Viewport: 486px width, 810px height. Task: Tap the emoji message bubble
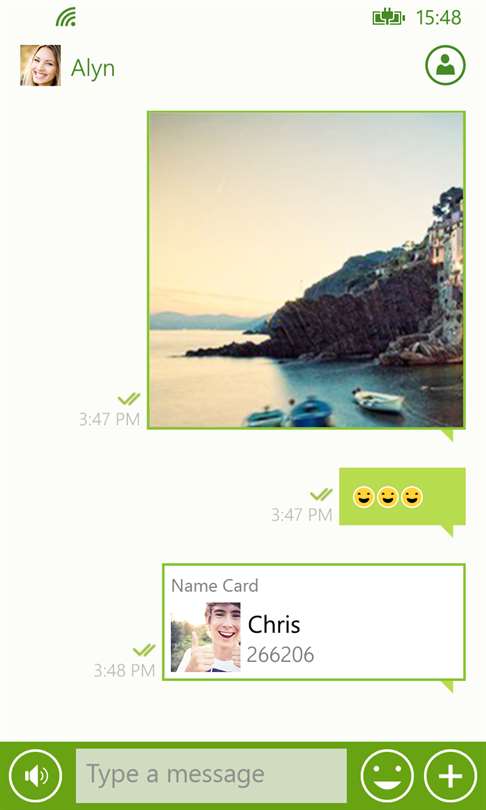[x=402, y=496]
